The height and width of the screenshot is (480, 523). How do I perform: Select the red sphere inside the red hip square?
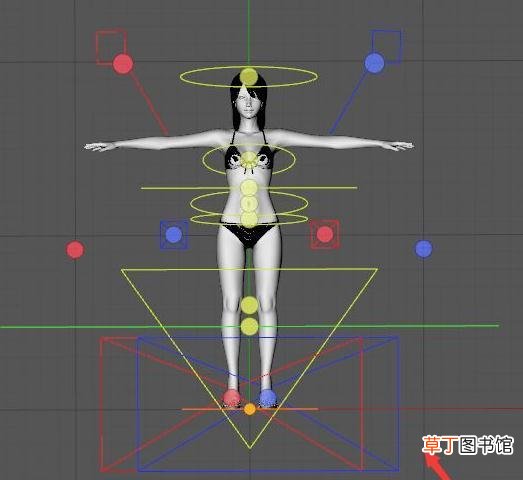325,234
